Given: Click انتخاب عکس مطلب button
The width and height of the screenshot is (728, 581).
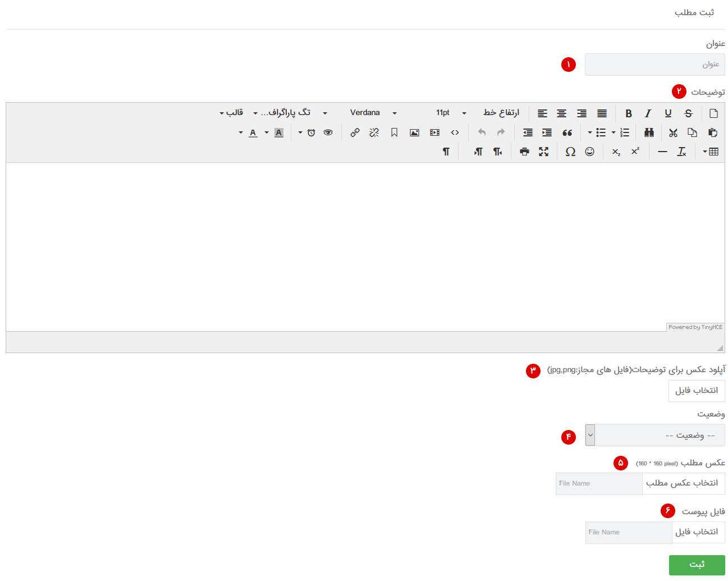Looking at the screenshot, I should click(x=683, y=483).
